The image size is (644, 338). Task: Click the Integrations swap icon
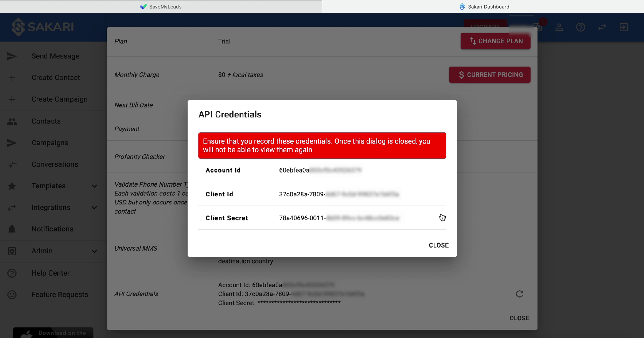coord(12,207)
